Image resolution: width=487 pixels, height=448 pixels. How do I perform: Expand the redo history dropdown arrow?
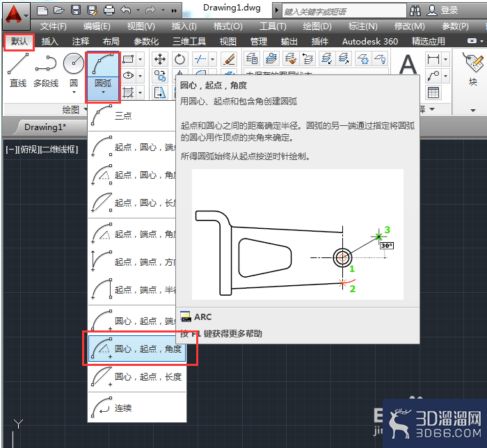pyautogui.click(x=163, y=10)
